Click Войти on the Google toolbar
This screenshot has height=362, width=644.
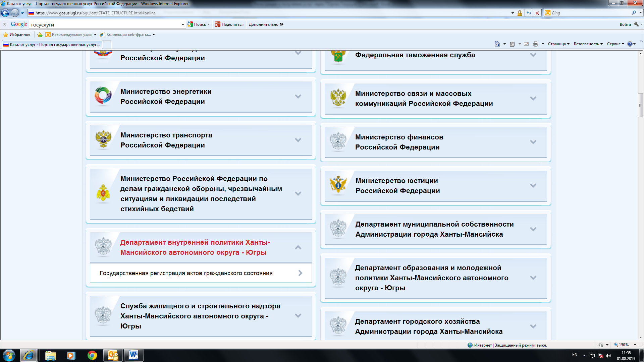625,24
